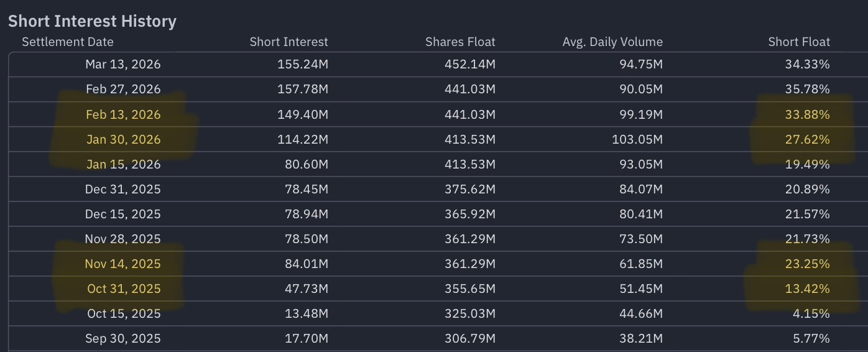Sort by Shares Float column header
The width and height of the screenshot is (868, 352).
pos(460,42)
